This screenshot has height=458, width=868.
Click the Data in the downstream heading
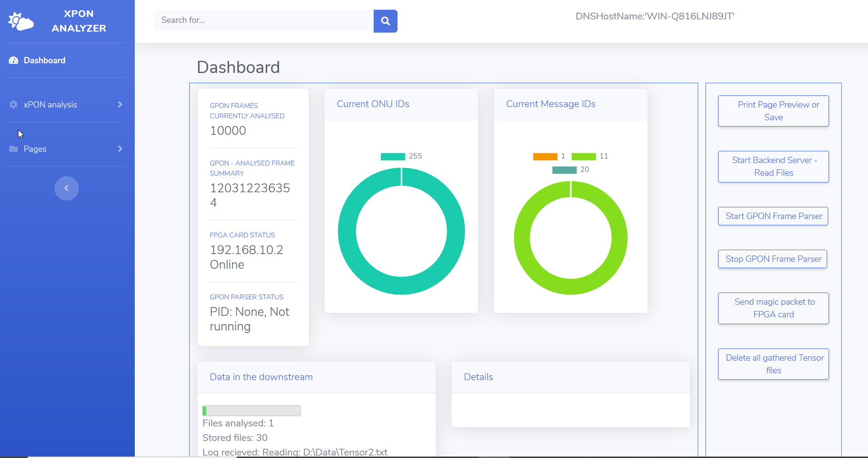(x=261, y=377)
